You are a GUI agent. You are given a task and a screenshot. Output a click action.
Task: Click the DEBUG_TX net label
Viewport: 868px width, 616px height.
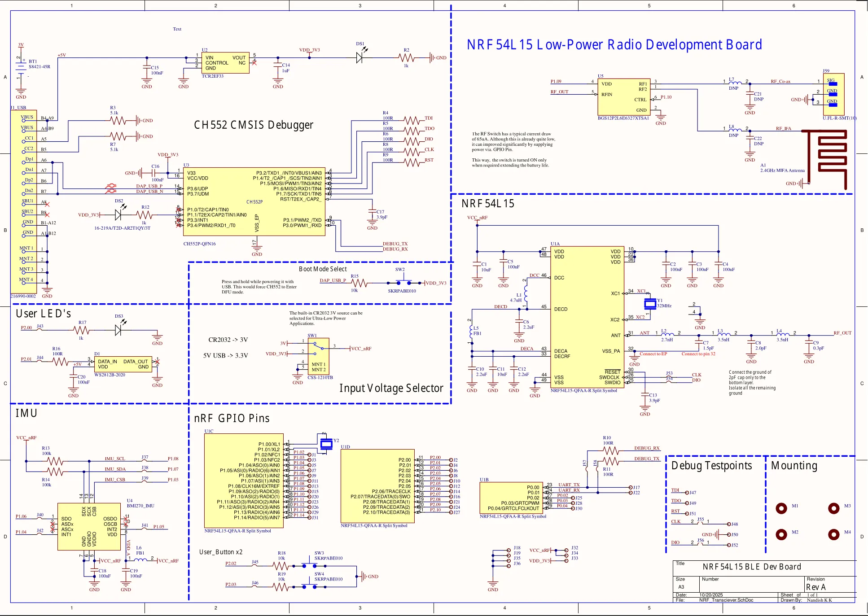(395, 244)
